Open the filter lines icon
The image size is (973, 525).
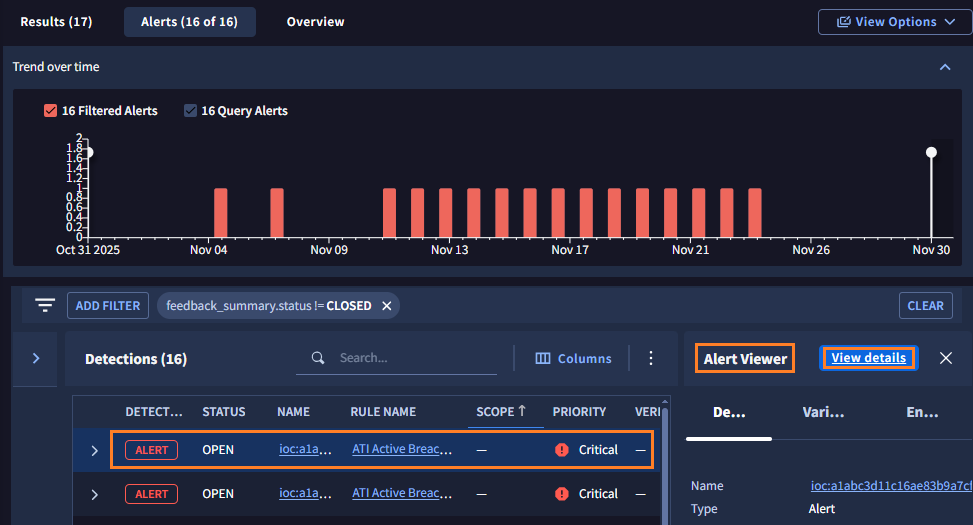[x=45, y=306]
